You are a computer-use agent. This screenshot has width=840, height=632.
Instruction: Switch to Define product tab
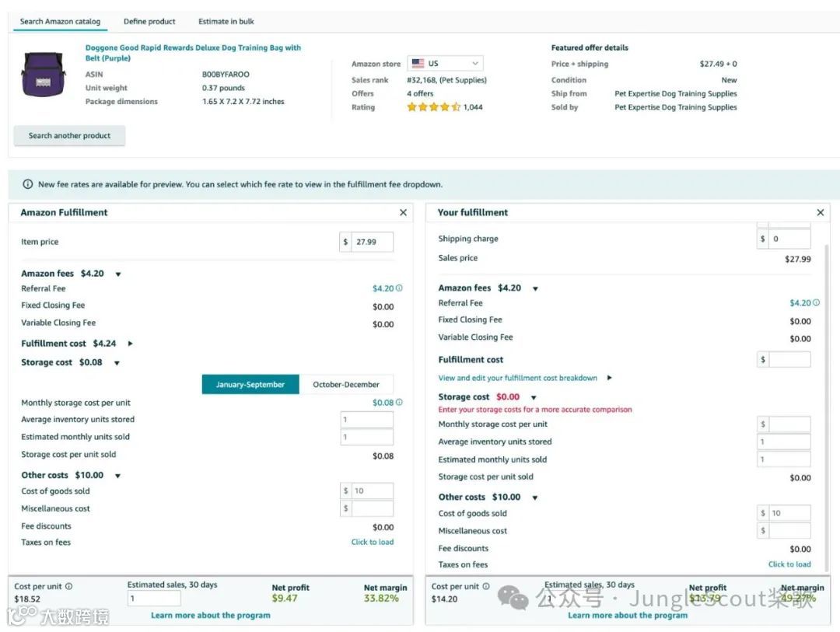149,22
